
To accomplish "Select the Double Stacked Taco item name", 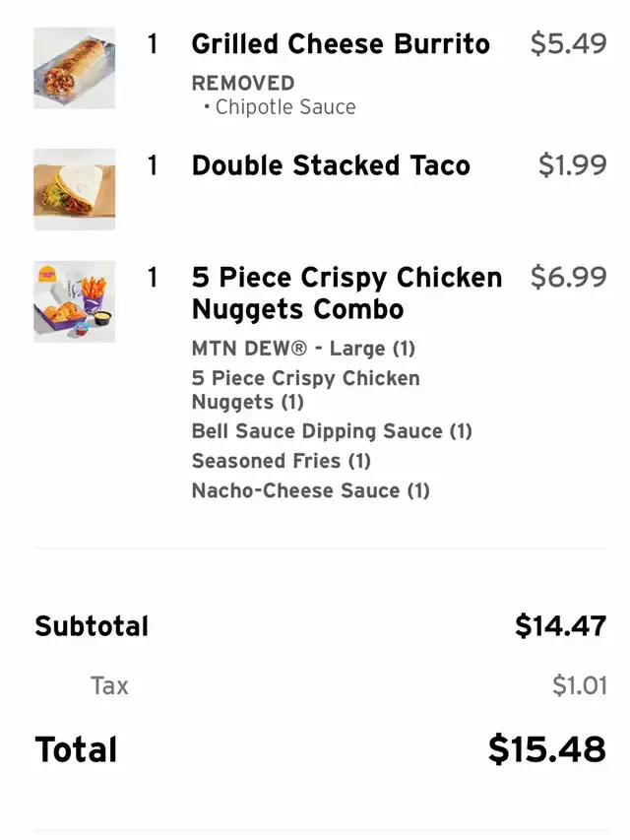I will coord(331,165).
